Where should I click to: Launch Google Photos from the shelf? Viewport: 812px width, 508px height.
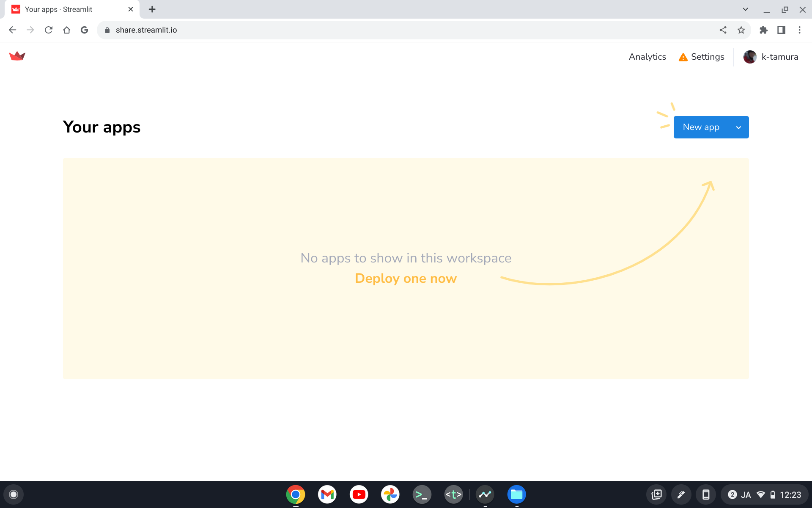tap(390, 494)
